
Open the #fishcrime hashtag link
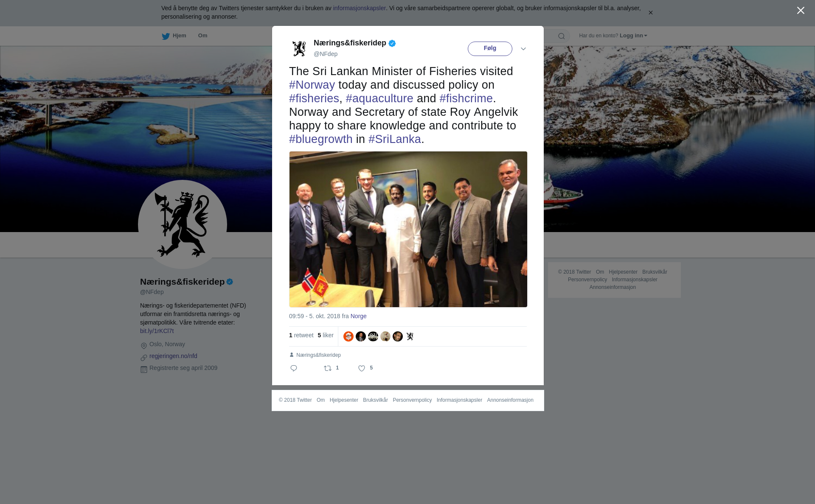466,98
